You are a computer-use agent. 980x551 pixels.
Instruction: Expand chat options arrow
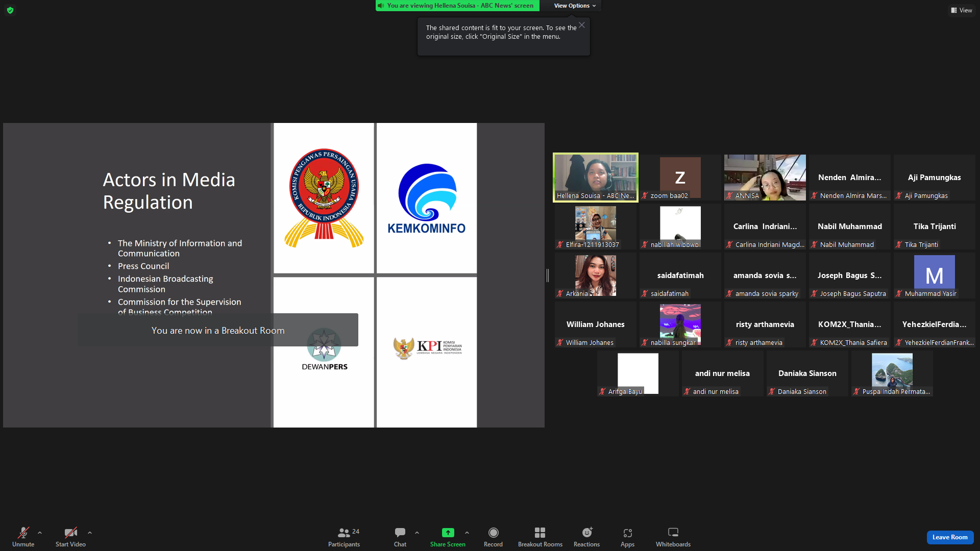pyautogui.click(x=417, y=533)
